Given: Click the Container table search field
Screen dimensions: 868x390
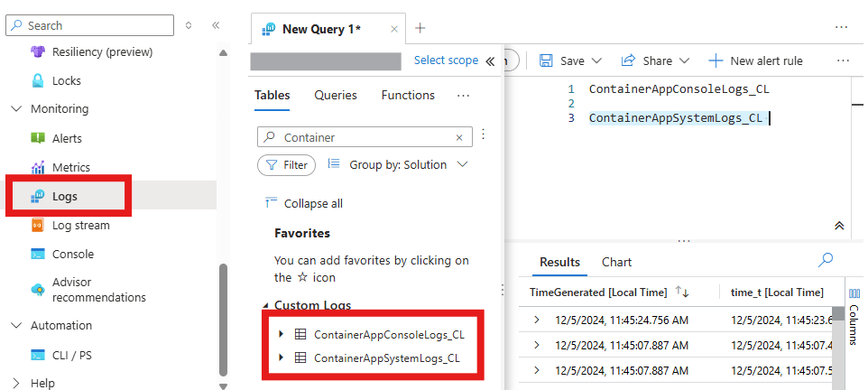Looking at the screenshot, I should click(365, 137).
